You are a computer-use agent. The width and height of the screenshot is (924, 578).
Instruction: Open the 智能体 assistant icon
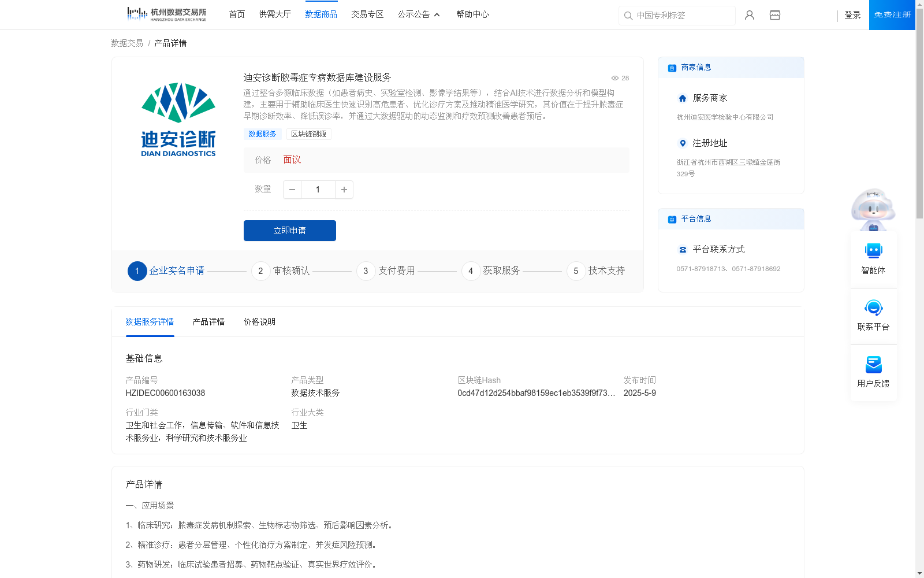tap(874, 251)
